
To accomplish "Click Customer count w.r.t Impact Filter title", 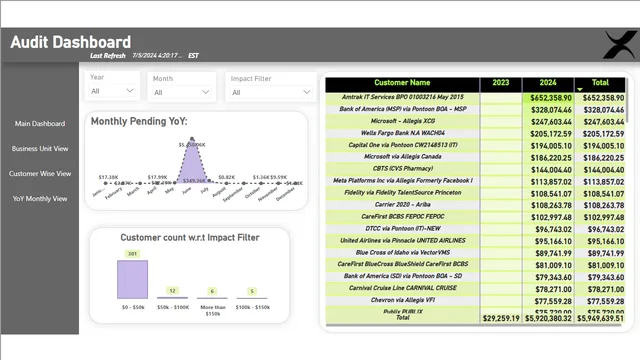I will [x=190, y=238].
